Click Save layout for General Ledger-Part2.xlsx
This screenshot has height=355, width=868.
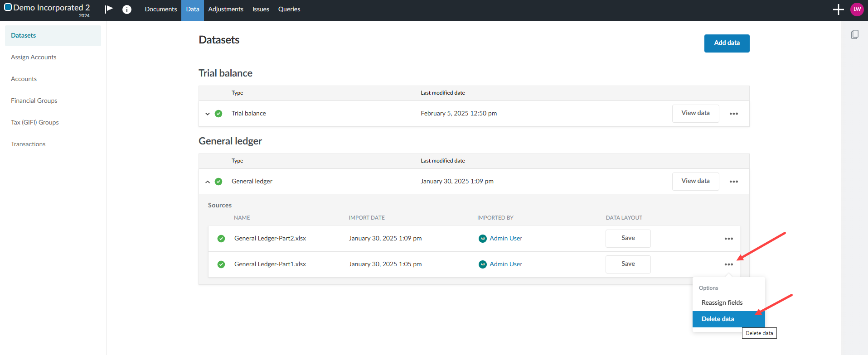628,238
